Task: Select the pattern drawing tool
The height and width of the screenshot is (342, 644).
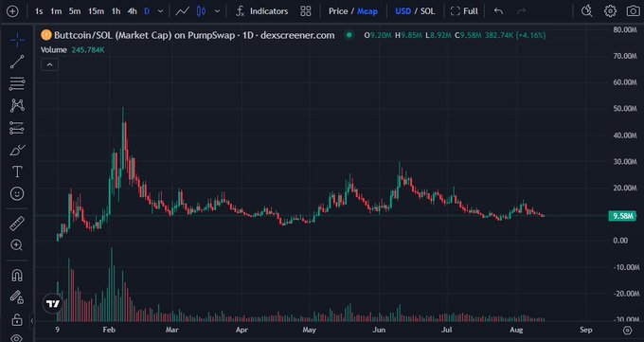Action: 17,106
